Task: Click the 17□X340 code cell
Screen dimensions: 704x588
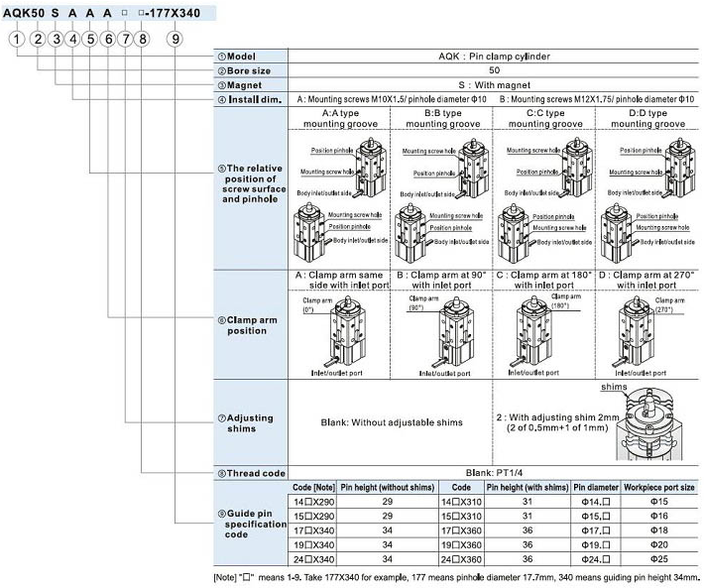Action: 310,531
